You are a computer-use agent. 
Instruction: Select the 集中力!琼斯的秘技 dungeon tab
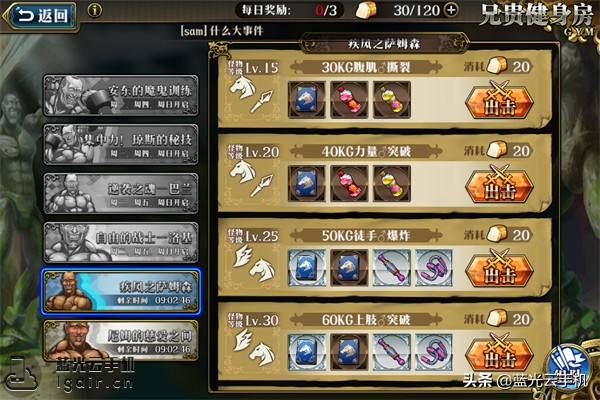tap(121, 144)
